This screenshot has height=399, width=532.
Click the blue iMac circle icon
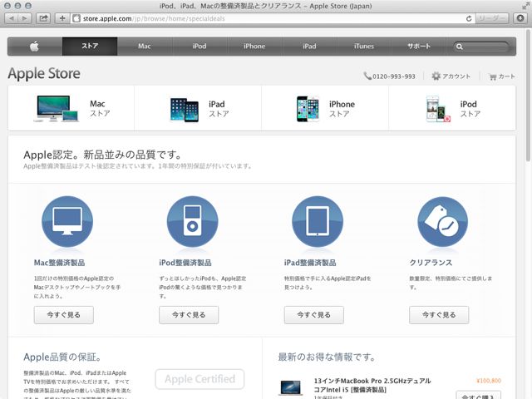[67, 222]
